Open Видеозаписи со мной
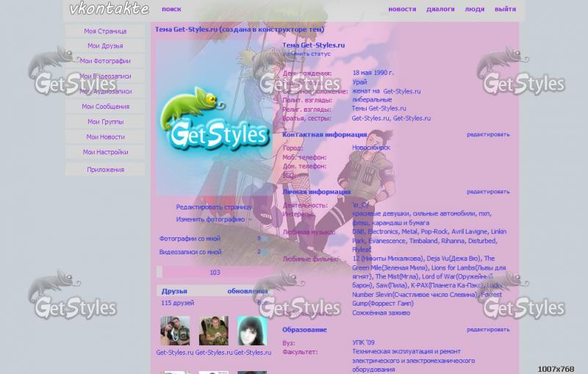Screen dimensions: 588x374 190,252
